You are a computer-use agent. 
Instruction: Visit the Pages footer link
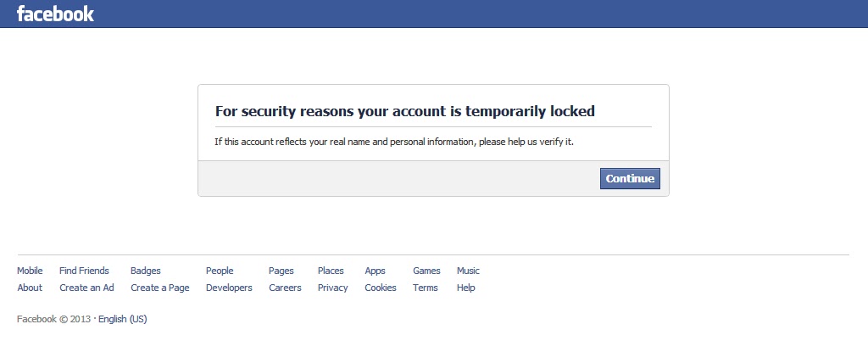pyautogui.click(x=281, y=271)
